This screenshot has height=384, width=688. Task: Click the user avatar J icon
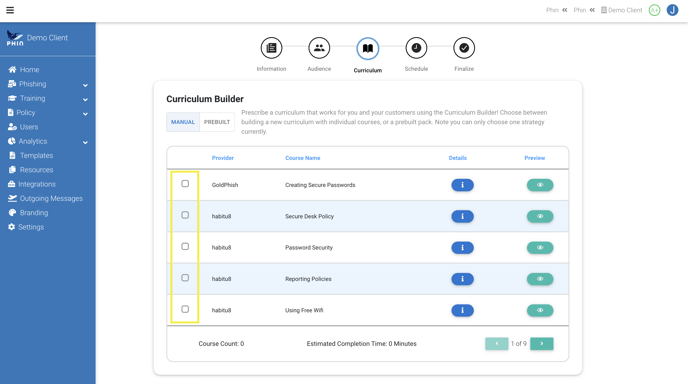(x=672, y=10)
